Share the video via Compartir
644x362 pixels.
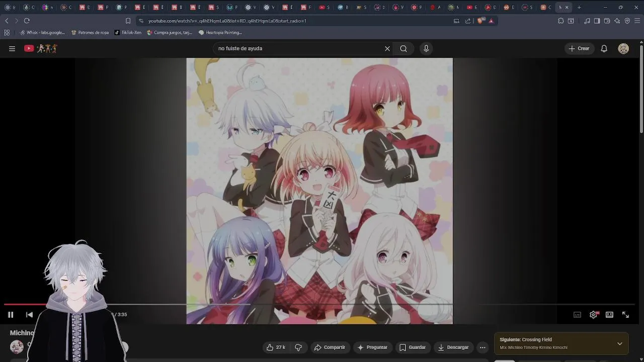click(330, 347)
